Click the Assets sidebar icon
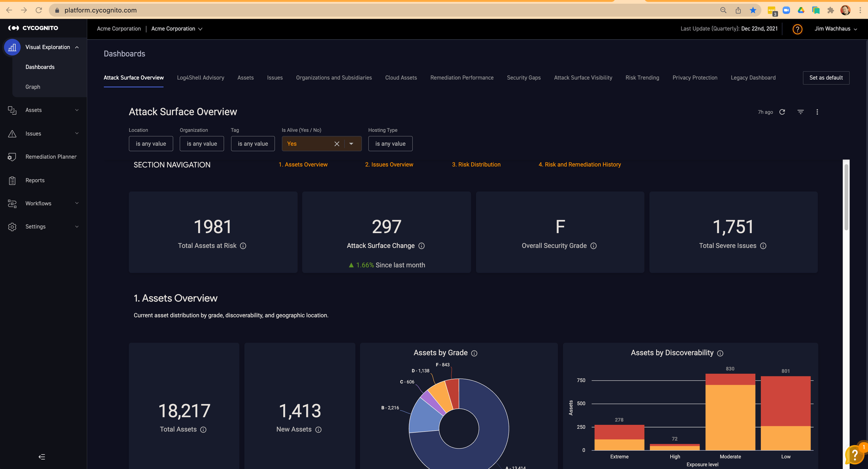Image resolution: width=868 pixels, height=469 pixels. coord(12,110)
